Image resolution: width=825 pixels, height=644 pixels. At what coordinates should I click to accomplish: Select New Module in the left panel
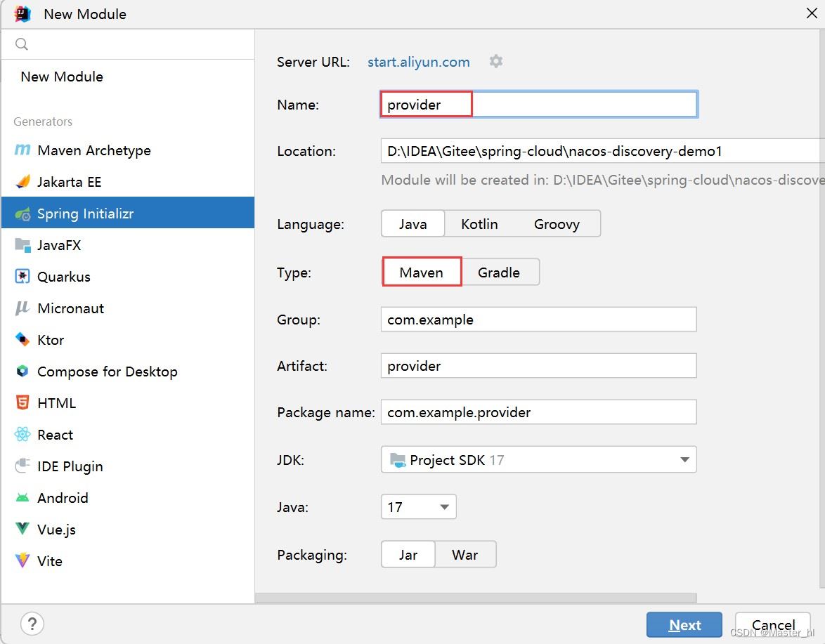(x=62, y=77)
